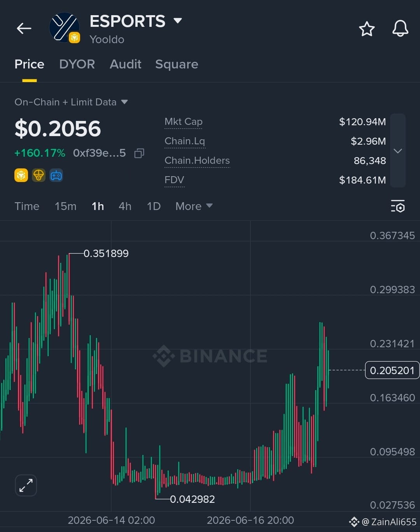Open chart indicator settings icon

pyautogui.click(x=398, y=206)
